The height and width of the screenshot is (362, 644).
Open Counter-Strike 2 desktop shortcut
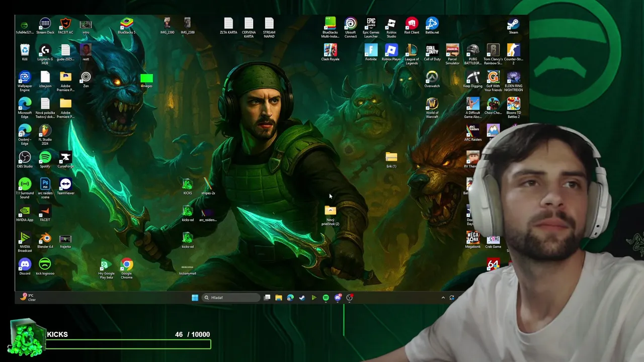[513, 55]
